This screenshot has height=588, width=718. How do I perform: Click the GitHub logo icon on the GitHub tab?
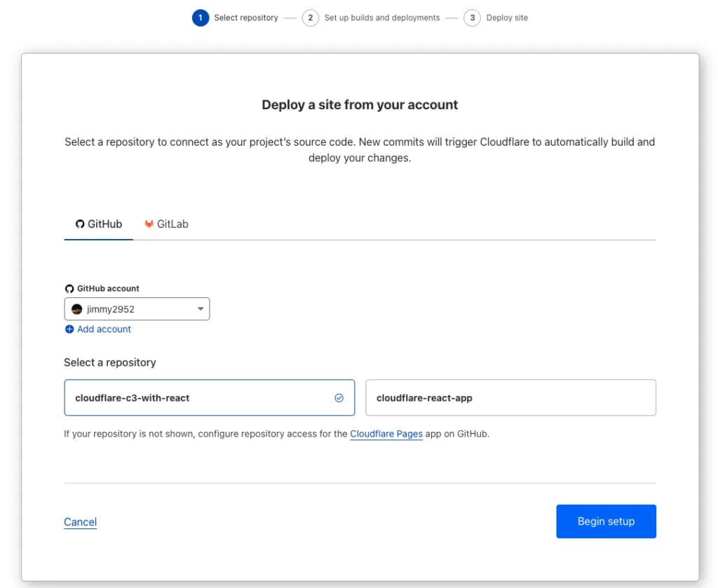(x=79, y=224)
